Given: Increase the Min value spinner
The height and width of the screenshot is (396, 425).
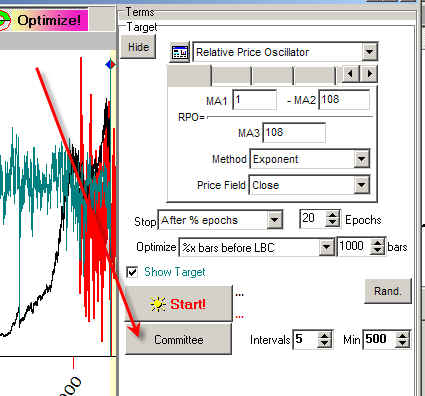Looking at the screenshot, I should click(402, 335).
